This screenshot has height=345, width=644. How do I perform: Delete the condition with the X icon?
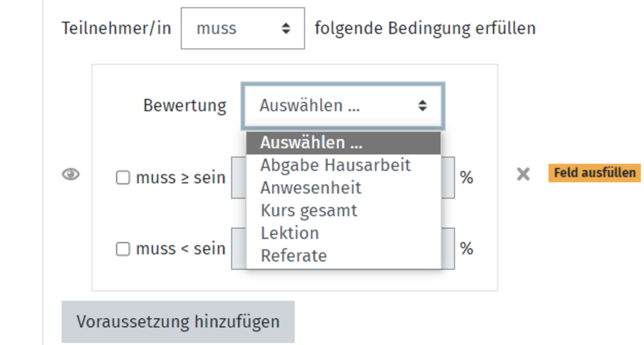tap(523, 174)
